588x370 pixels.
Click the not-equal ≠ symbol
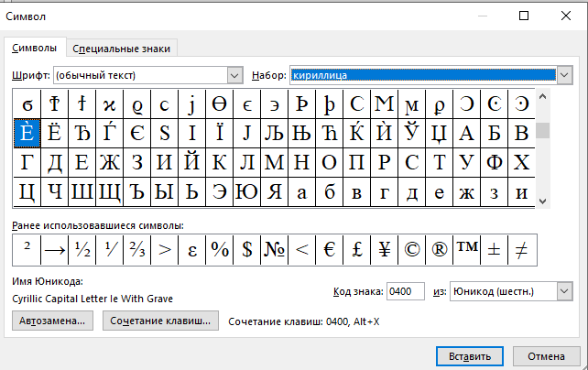pos(522,250)
